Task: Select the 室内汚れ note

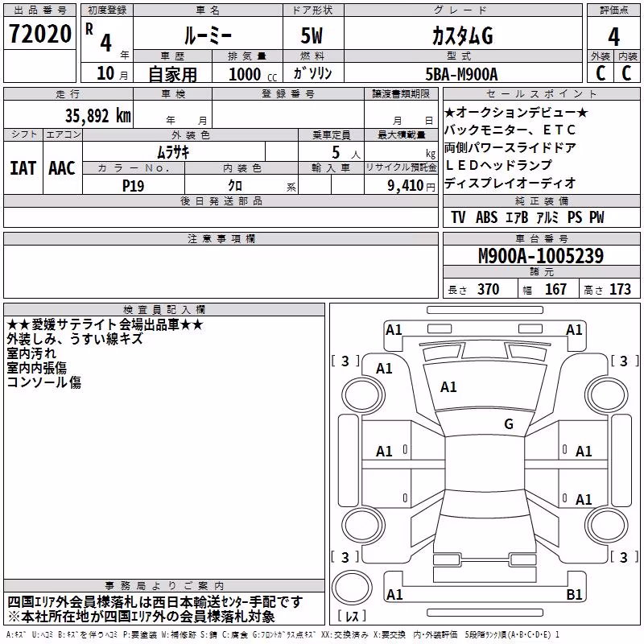Action: coord(31,353)
